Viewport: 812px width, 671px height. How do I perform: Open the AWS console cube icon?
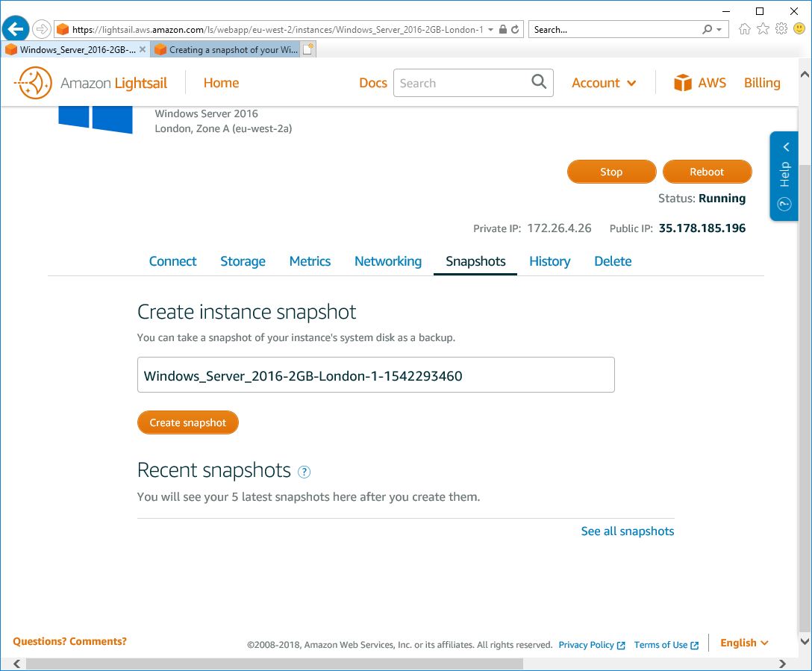683,83
